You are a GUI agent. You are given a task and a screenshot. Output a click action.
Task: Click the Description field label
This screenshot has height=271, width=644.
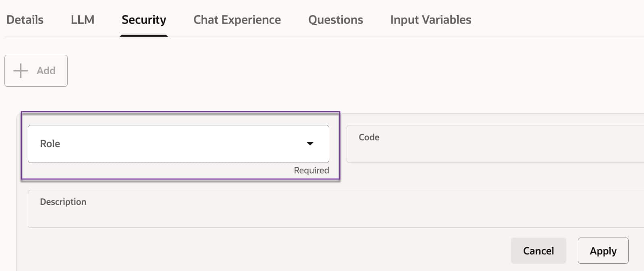(x=63, y=202)
